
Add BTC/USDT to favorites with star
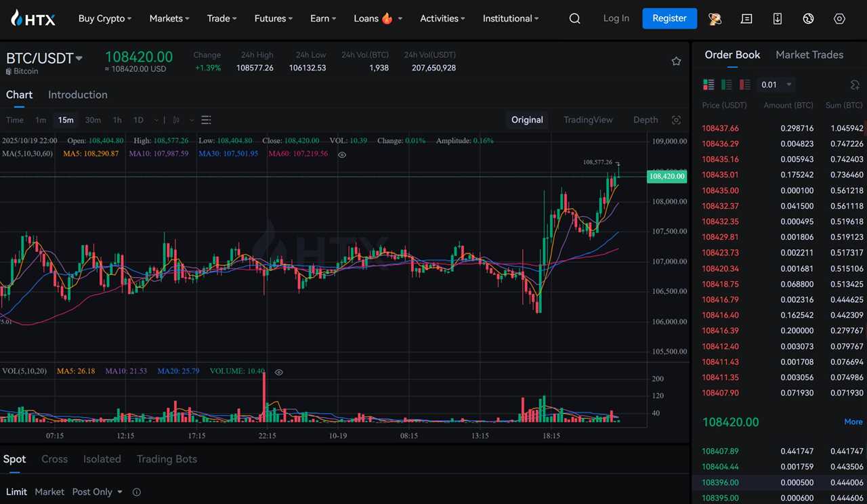pos(676,62)
